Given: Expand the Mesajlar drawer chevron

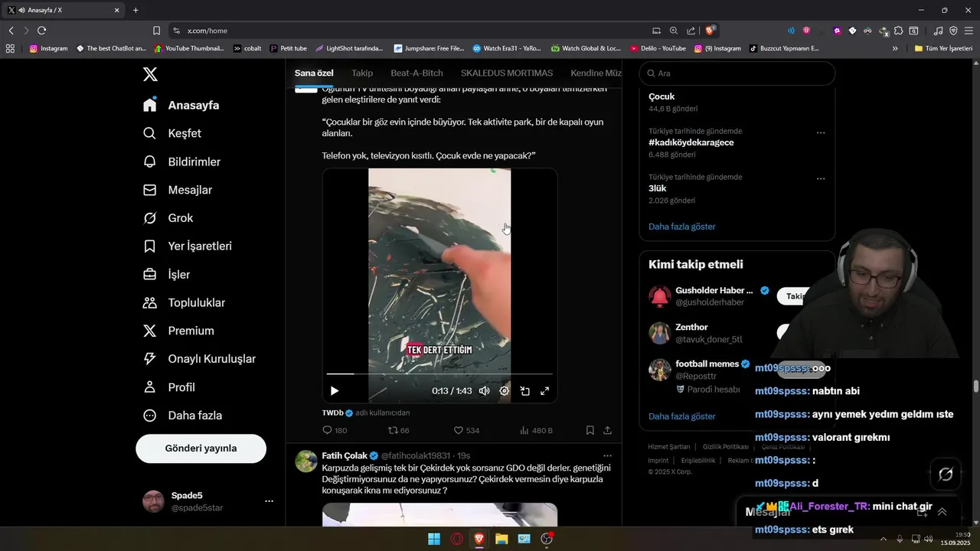Looking at the screenshot, I should (942, 512).
